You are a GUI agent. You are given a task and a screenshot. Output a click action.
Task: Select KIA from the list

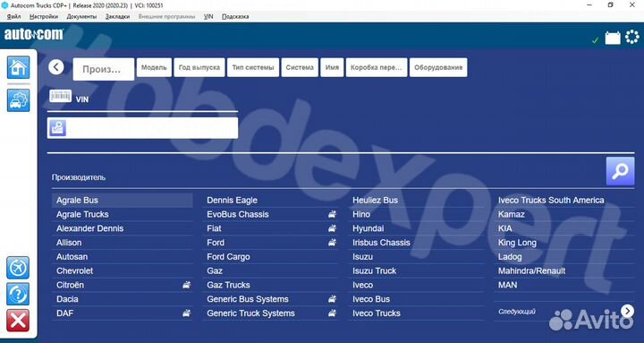[564, 228]
